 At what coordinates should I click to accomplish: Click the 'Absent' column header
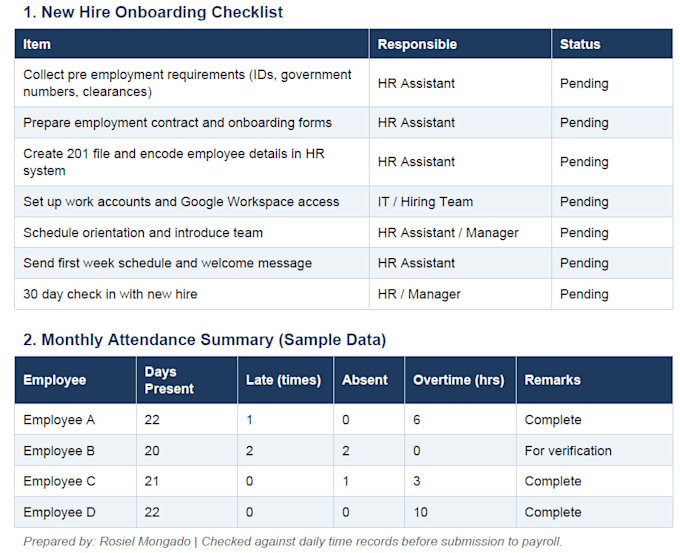pos(369,380)
